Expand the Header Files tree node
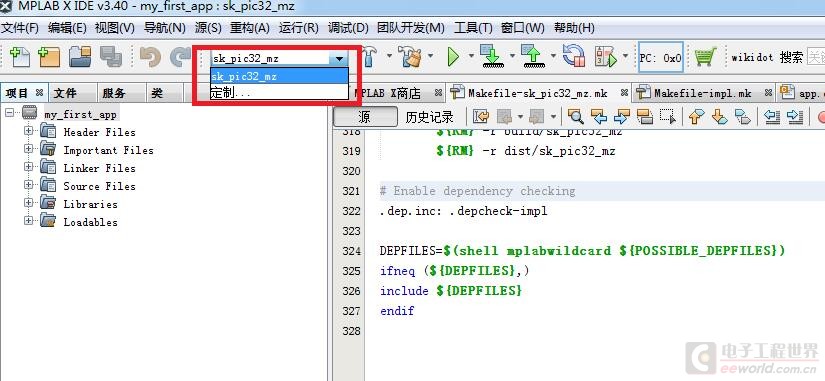Viewport: 825px width, 381px height. (x=28, y=131)
